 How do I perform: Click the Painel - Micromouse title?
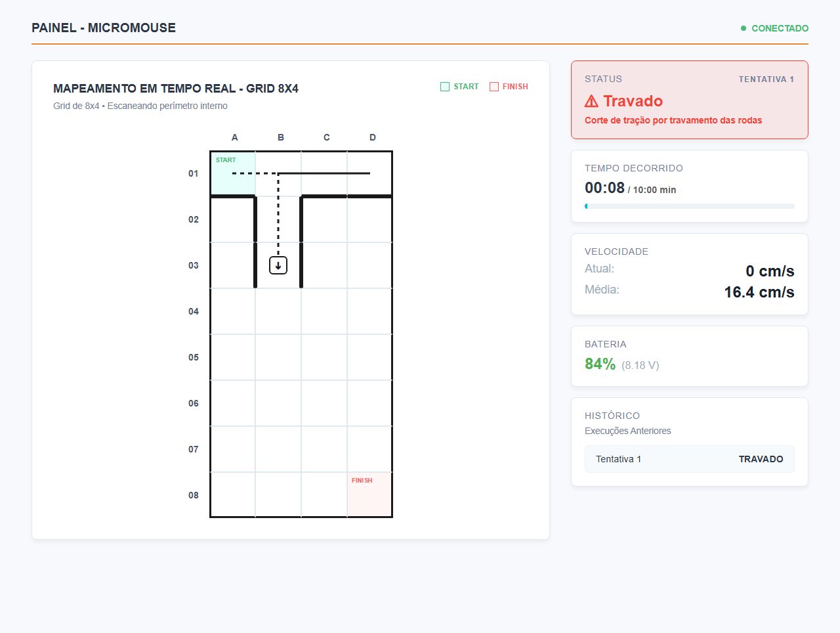coord(104,28)
